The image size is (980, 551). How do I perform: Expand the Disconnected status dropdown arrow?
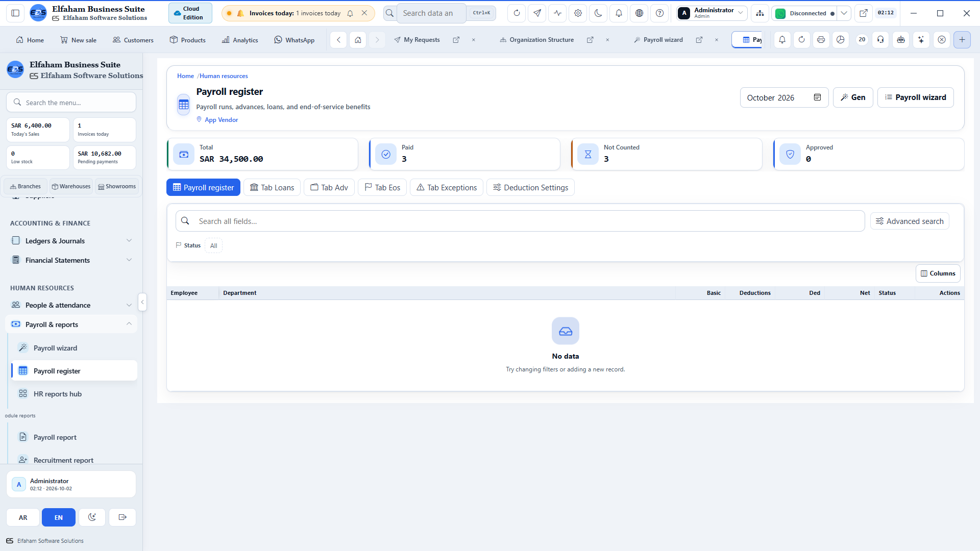[x=844, y=13]
